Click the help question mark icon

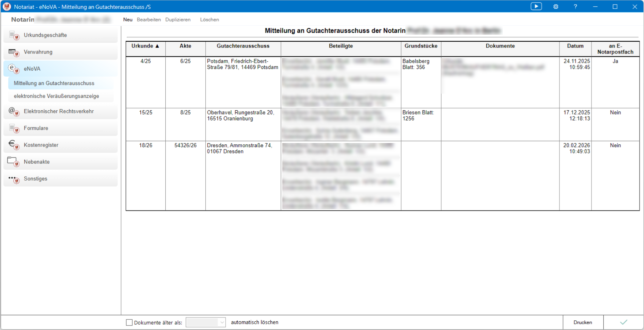(x=575, y=7)
